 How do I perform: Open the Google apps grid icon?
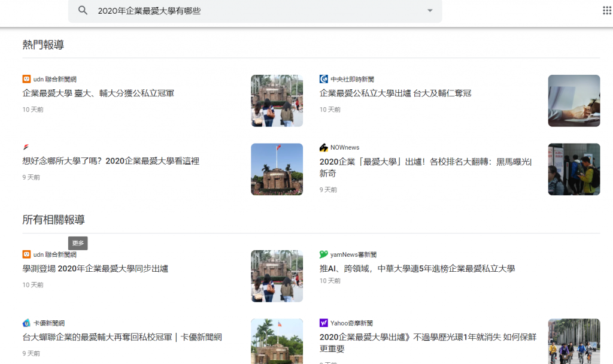point(606,10)
